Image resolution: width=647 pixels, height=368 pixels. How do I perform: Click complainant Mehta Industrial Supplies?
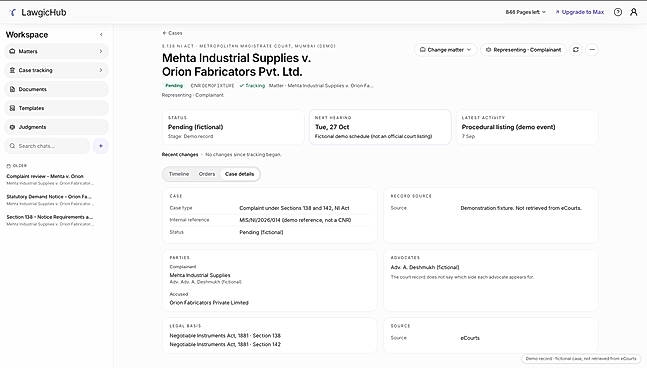click(x=200, y=275)
